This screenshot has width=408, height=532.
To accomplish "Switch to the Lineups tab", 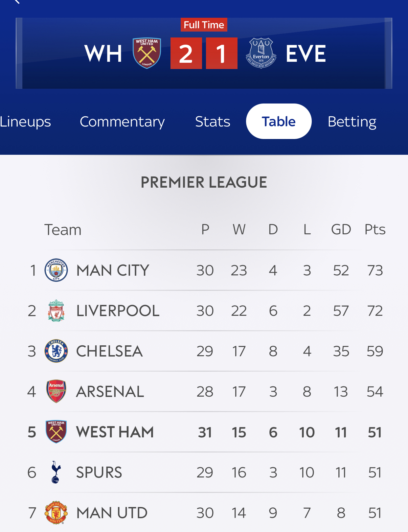I will [25, 122].
